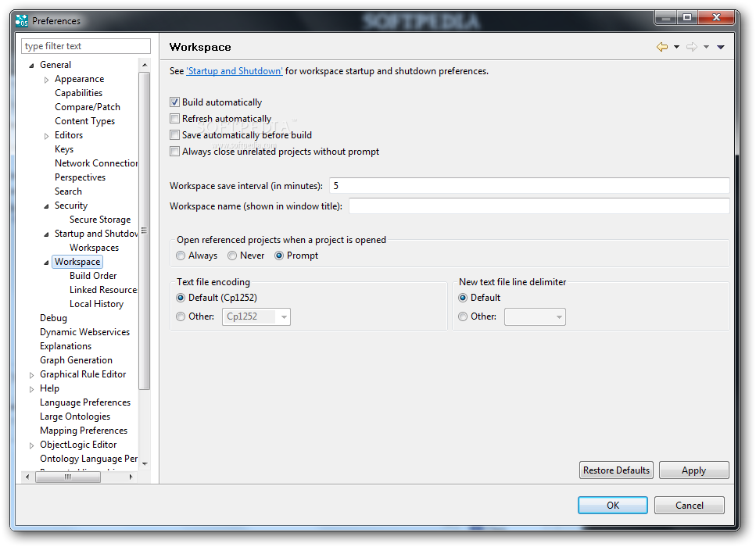This screenshot has height=547, width=756.
Task: Select the Always radio button
Action: click(x=181, y=256)
